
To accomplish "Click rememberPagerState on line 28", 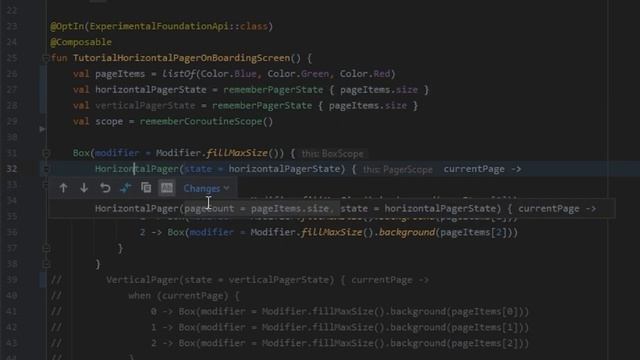I will pyautogui.click(x=262, y=106).
